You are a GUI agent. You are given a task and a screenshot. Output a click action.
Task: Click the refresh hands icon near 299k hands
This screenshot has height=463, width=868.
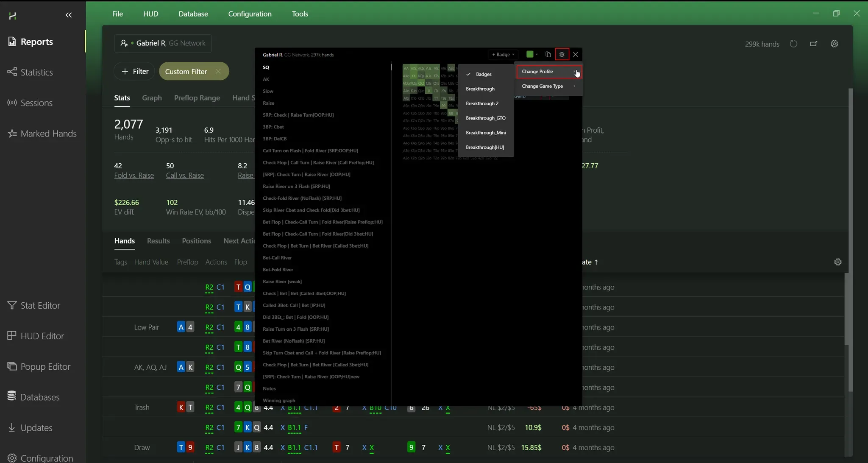click(793, 44)
